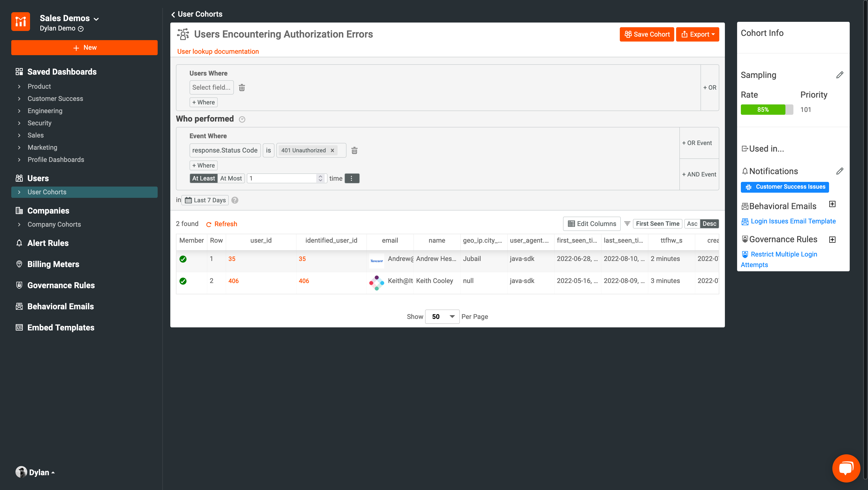Delete the response.Status Code event filter
The width and height of the screenshot is (868, 490).
click(354, 151)
